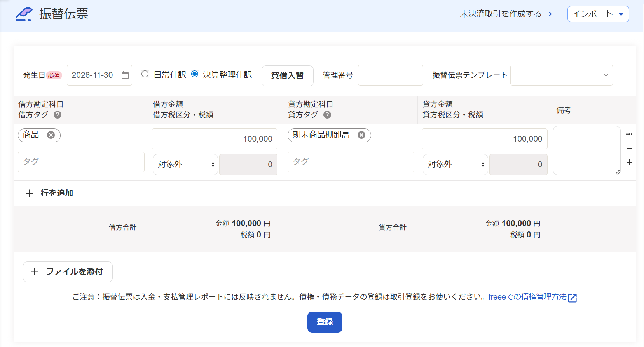This screenshot has width=644, height=347.
Task: Open the 振替伝票テンプレート dropdown
Action: (561, 75)
